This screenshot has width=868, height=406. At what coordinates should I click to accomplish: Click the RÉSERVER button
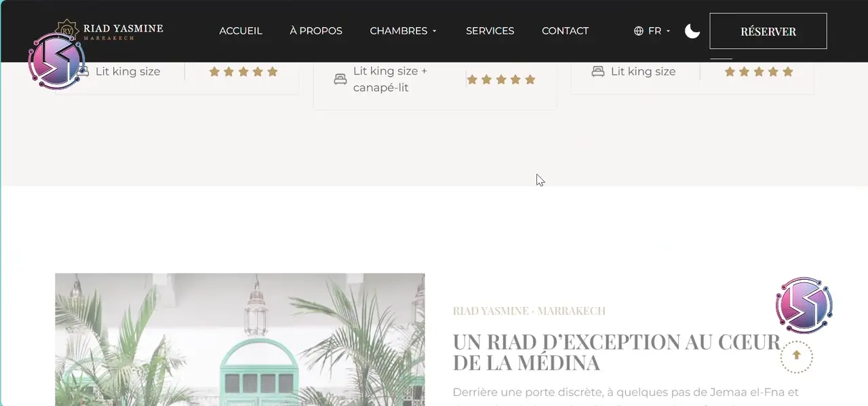768,31
